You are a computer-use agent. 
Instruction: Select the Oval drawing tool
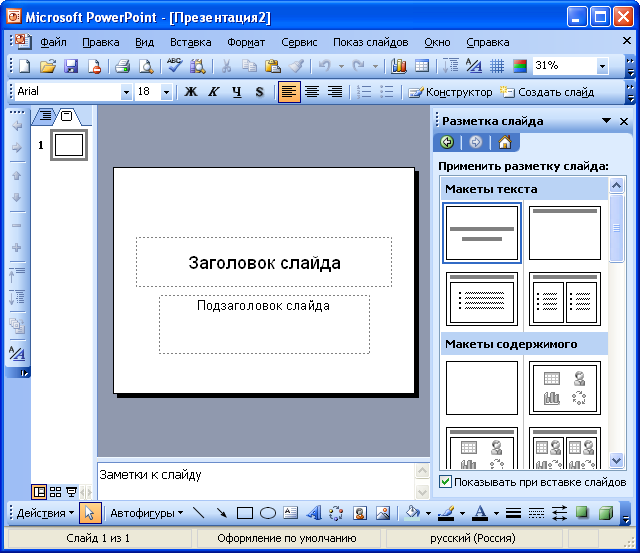pyautogui.click(x=268, y=513)
